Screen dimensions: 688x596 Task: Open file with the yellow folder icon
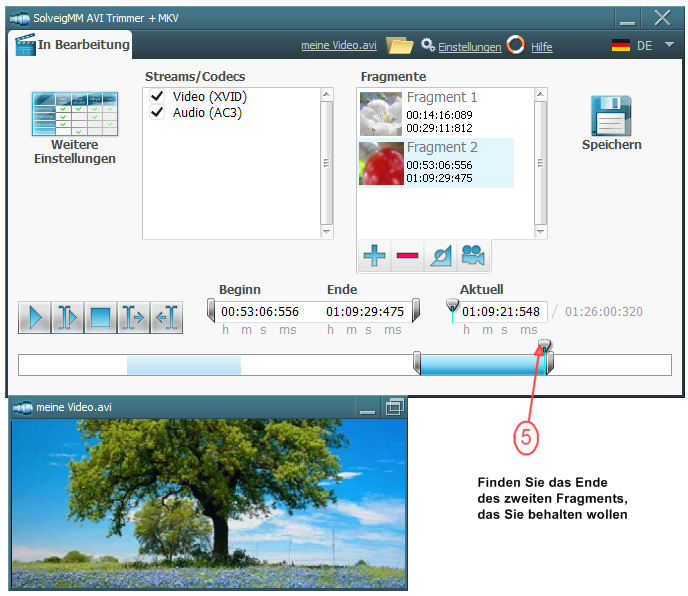coord(399,45)
